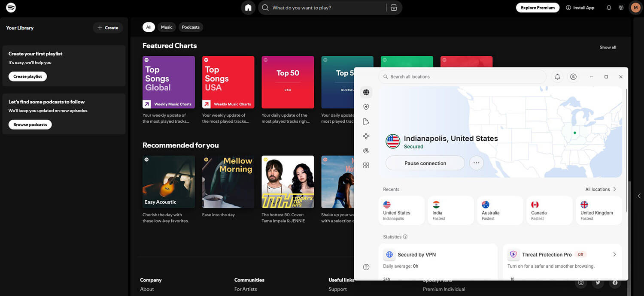Go to Spotify Home icon

pyautogui.click(x=248, y=8)
